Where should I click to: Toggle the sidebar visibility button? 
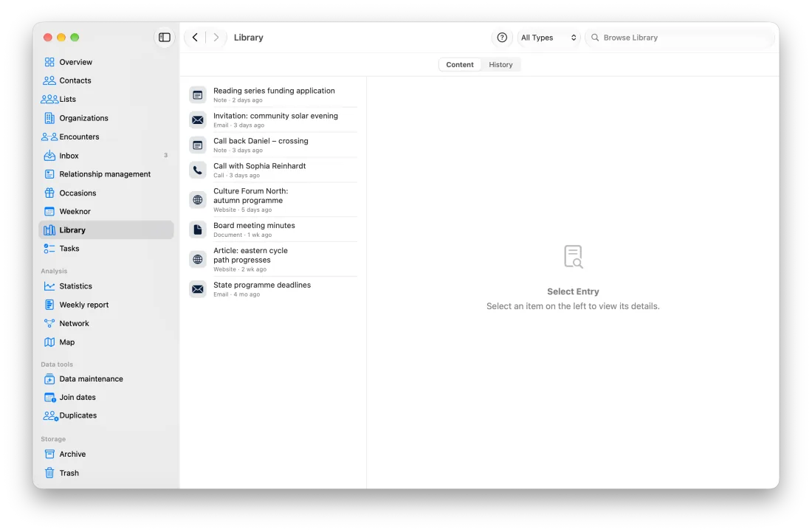click(x=164, y=37)
